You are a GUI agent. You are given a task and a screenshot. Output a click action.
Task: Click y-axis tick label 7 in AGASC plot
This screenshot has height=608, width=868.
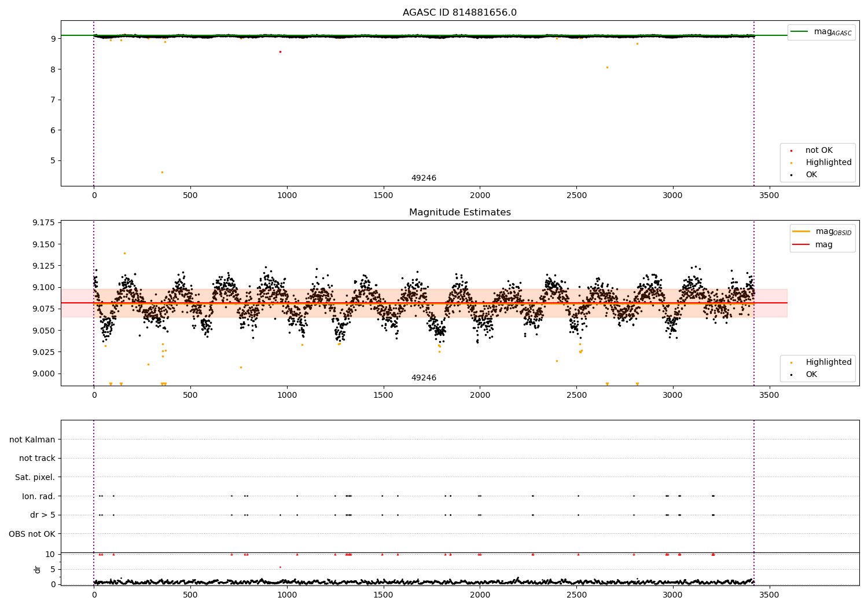53,100
